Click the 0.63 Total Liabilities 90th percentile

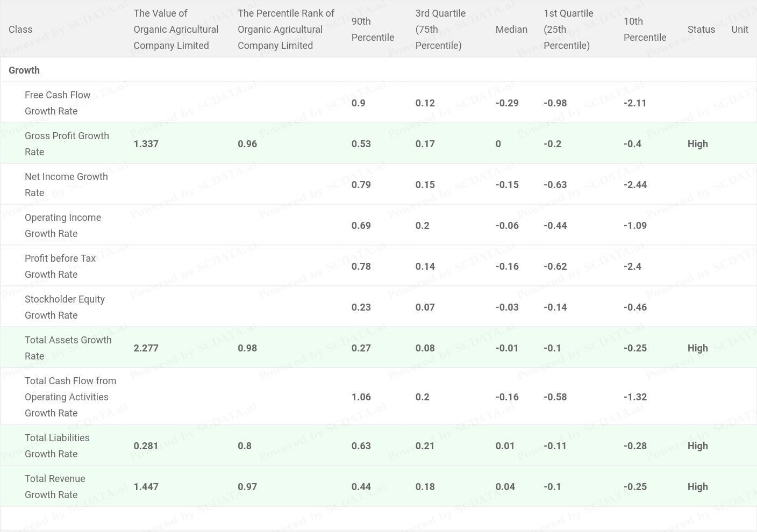coord(361,446)
